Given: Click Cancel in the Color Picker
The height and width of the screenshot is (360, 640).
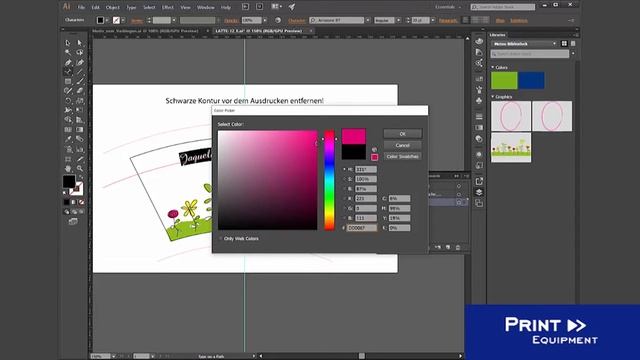Looking at the screenshot, I should click(x=402, y=145).
